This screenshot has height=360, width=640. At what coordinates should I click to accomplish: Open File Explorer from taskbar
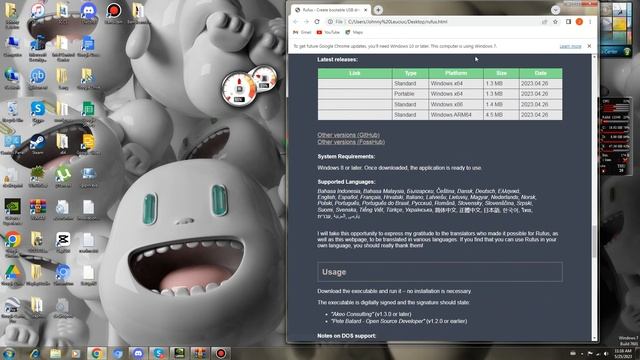click(55, 353)
